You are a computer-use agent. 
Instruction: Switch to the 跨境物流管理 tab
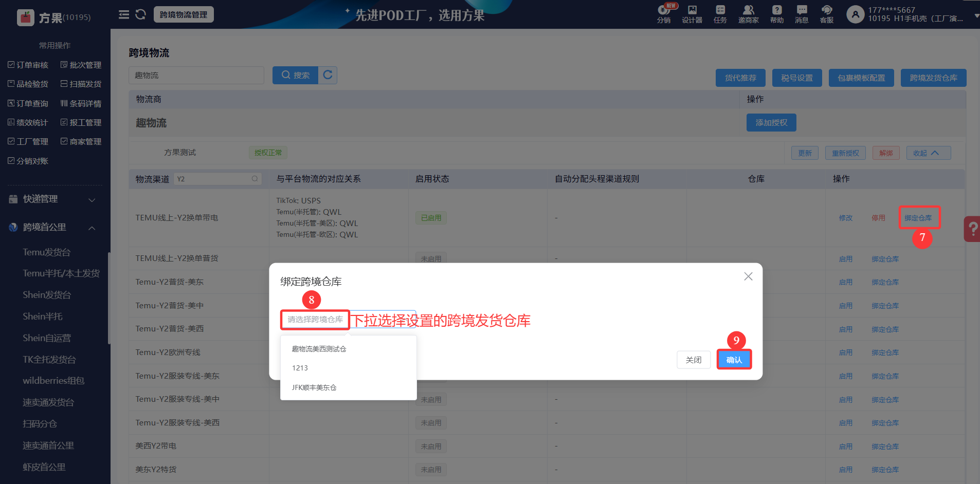184,14
